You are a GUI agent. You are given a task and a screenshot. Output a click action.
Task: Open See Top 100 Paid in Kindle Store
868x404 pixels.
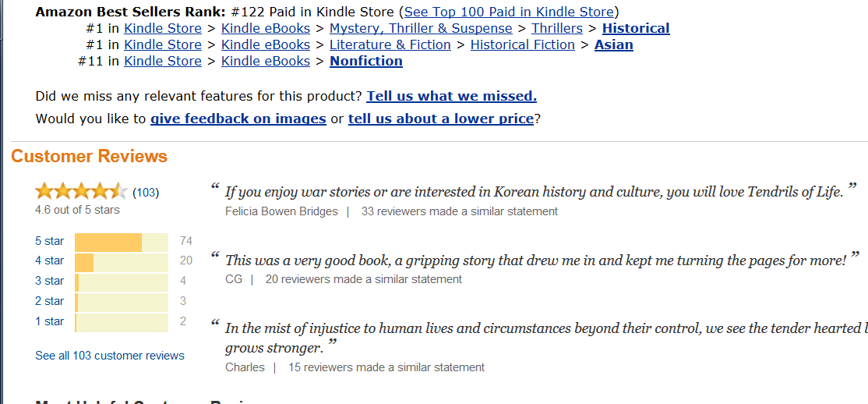pyautogui.click(x=510, y=12)
